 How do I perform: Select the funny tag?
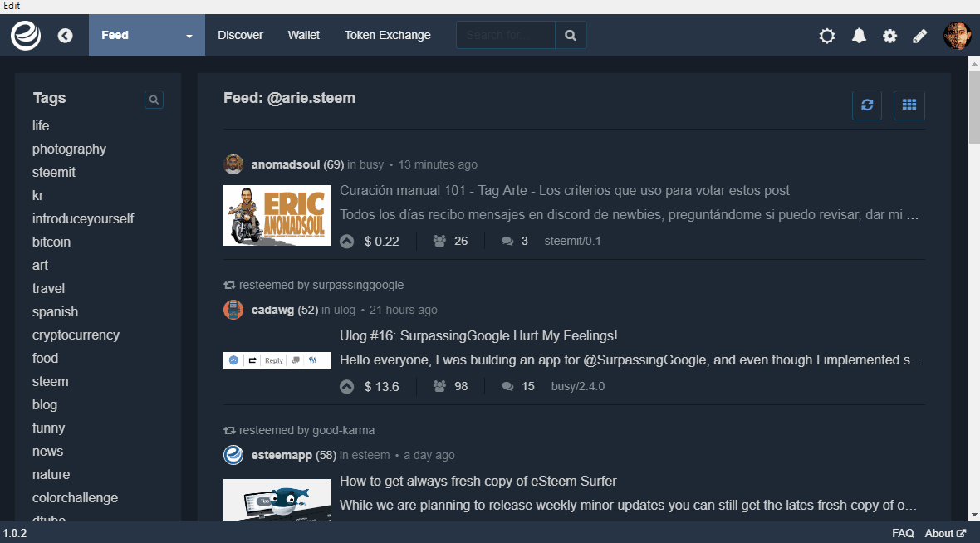point(49,428)
